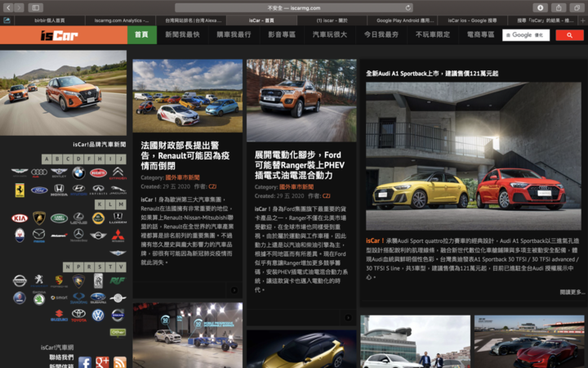Click the Google custom search field
Screen dimensions: 588x368
tap(526, 35)
